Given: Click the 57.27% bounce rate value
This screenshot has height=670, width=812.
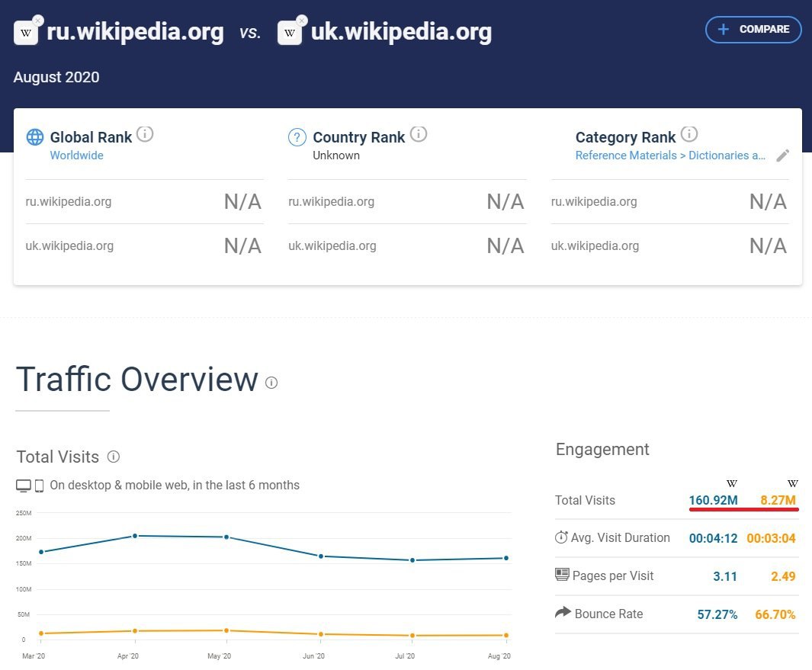Looking at the screenshot, I should [x=717, y=614].
